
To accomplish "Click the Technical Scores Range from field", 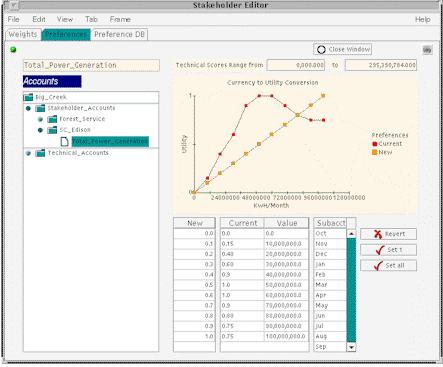I will click(x=296, y=65).
